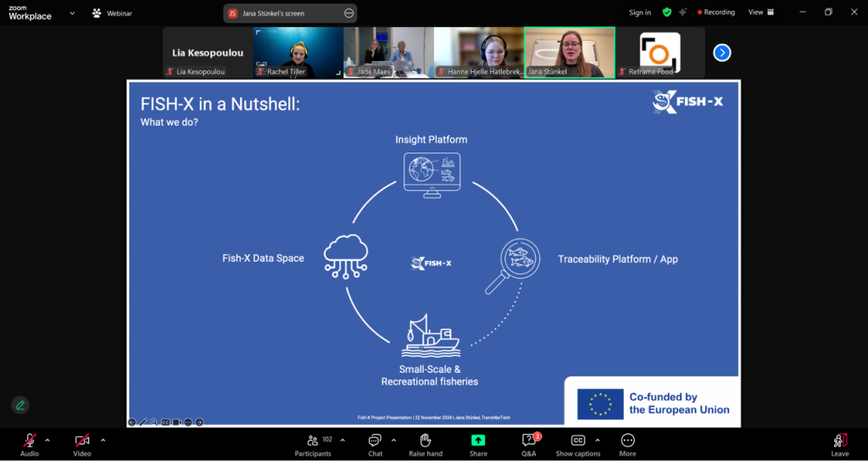Click the Zoom Workplace logo
This screenshot has height=461, width=868.
[x=30, y=13]
